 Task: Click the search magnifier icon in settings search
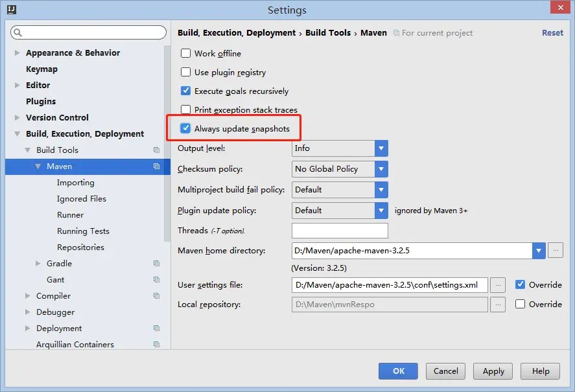pyautogui.click(x=18, y=32)
